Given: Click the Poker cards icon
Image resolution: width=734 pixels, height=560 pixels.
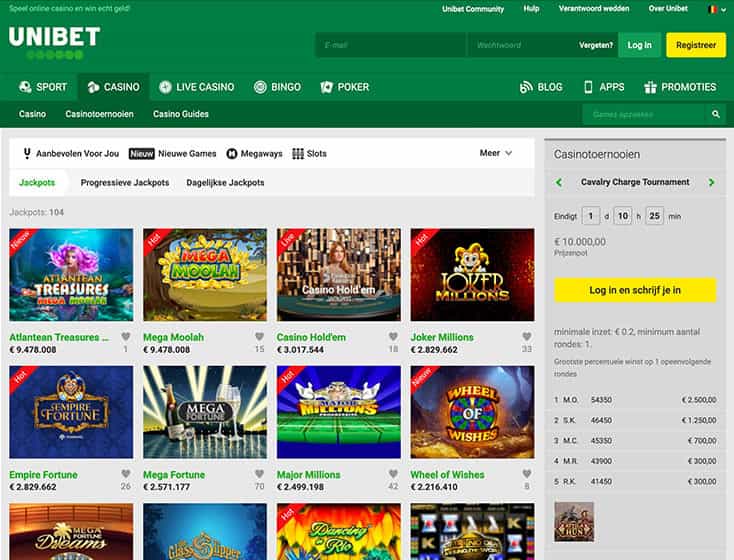Looking at the screenshot, I should 326,87.
